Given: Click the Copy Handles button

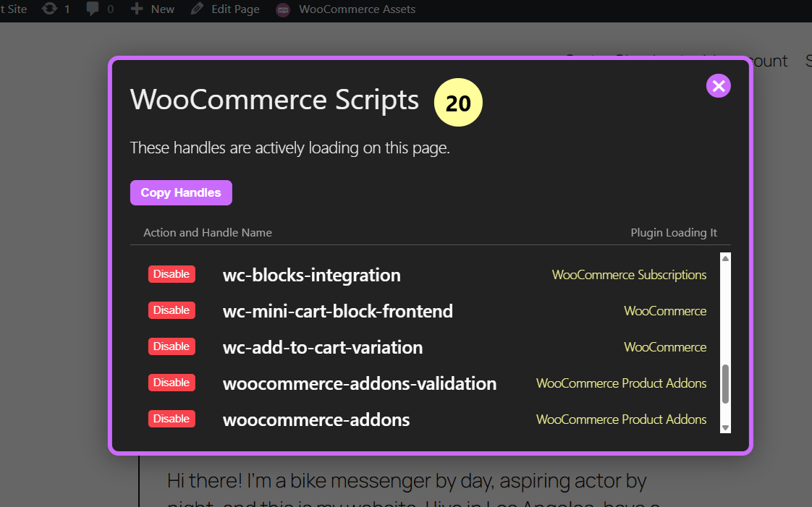Looking at the screenshot, I should coord(181,192).
